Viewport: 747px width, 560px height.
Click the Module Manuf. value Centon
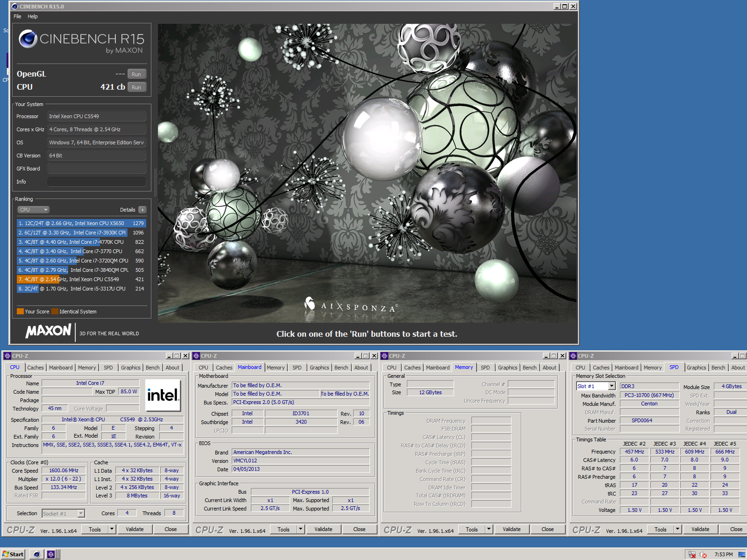tap(649, 404)
